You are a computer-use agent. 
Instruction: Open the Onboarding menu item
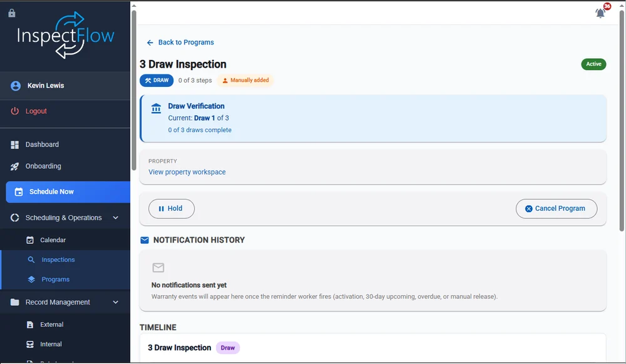[65, 166]
